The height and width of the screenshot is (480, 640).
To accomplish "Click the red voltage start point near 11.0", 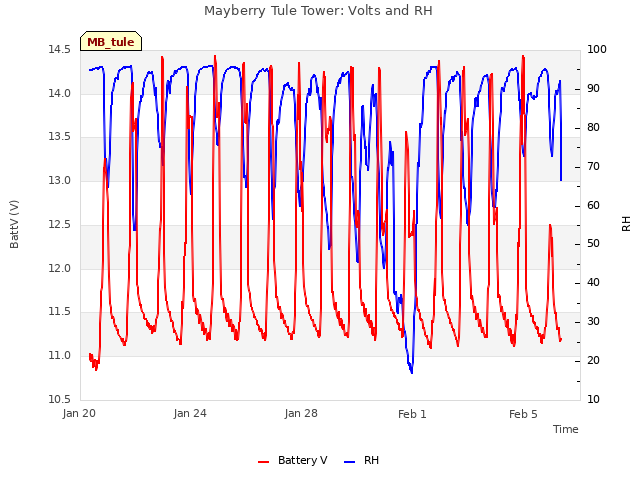I will (90, 355).
